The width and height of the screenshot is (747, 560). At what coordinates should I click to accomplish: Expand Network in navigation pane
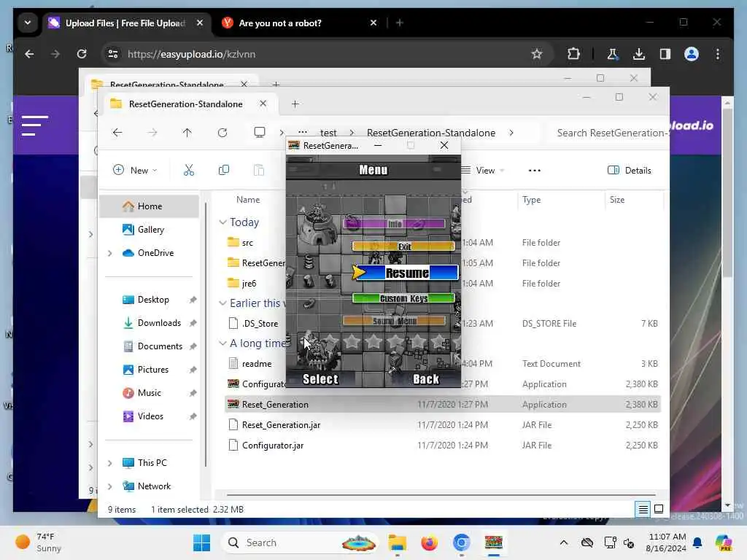pyautogui.click(x=110, y=486)
